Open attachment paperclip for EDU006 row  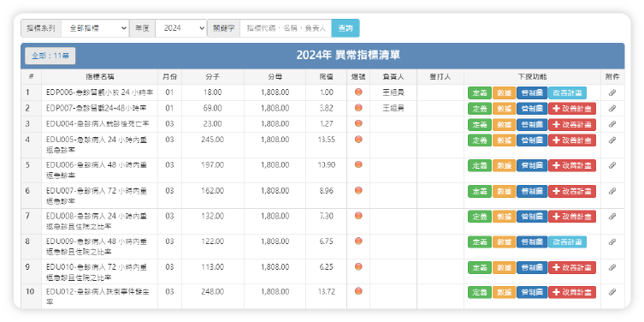[612, 166]
